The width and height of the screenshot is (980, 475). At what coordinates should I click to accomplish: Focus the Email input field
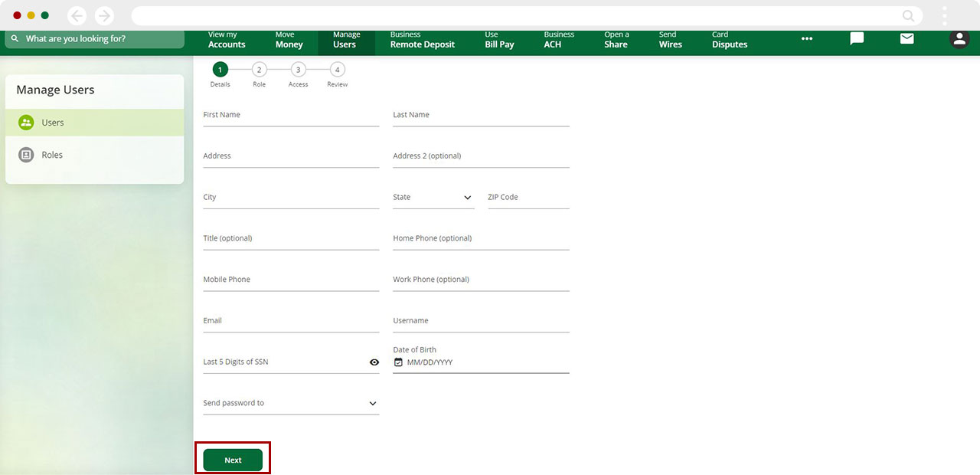point(291,322)
